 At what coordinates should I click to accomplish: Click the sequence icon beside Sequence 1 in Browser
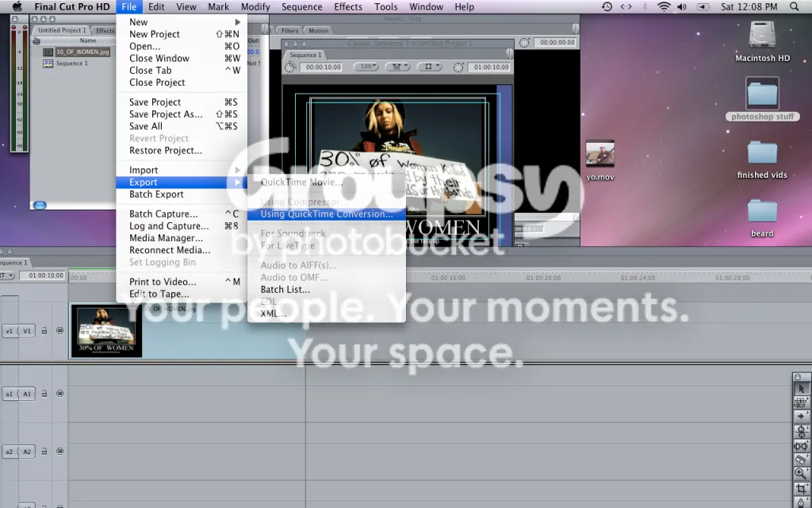[48, 63]
